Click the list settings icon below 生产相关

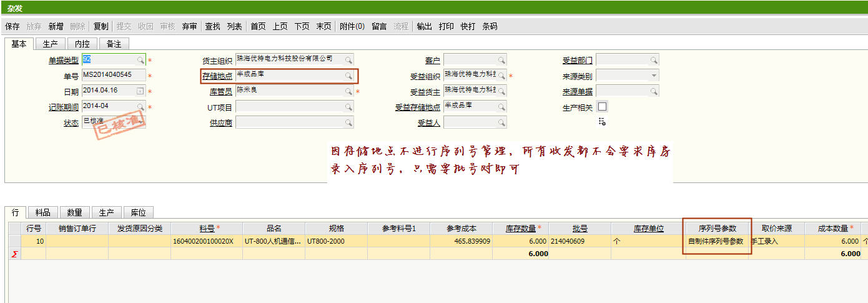602,121
